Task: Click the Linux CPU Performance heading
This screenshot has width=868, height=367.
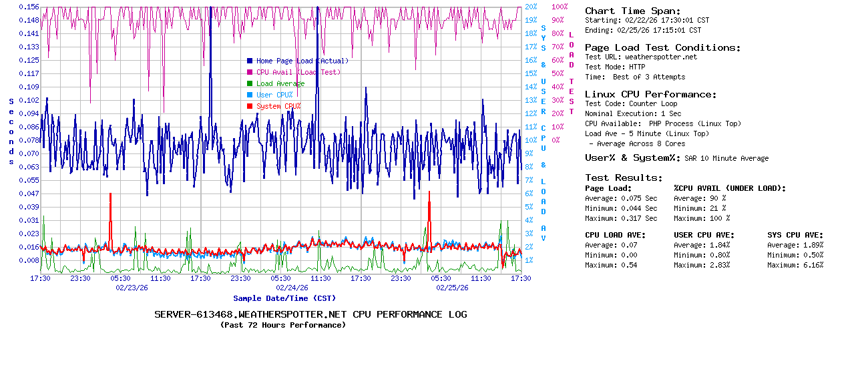Action: coord(651,94)
